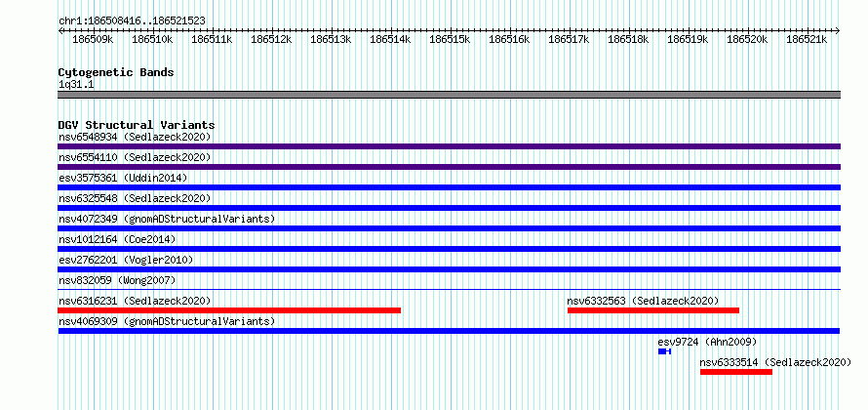Select the blue nsv4072349 variant bar
868x410 pixels.
(449, 228)
